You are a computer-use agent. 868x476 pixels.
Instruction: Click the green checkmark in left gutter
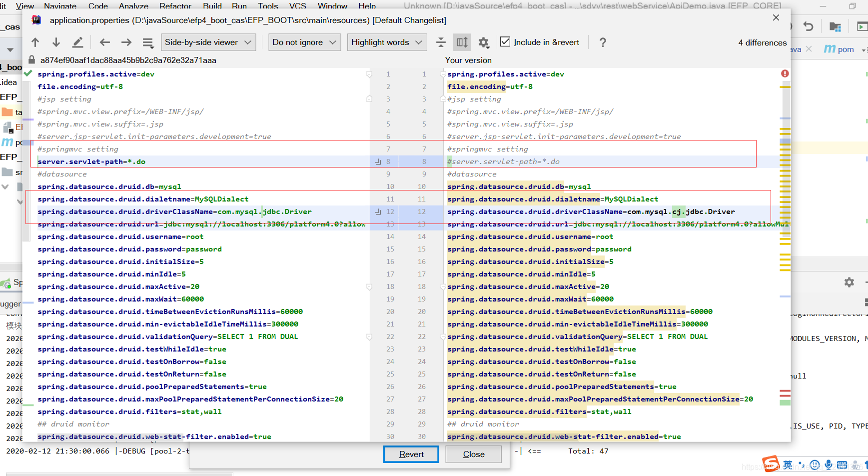coord(28,73)
